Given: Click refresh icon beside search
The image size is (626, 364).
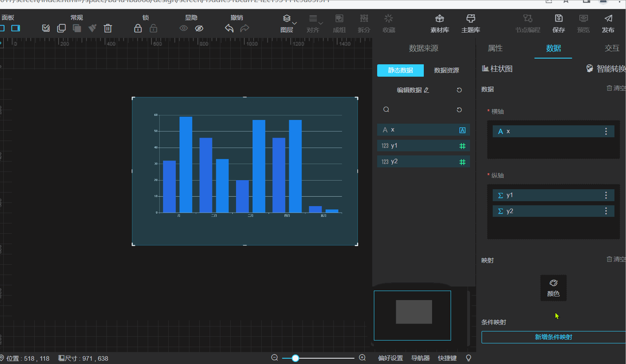Looking at the screenshot, I should click(x=459, y=110).
